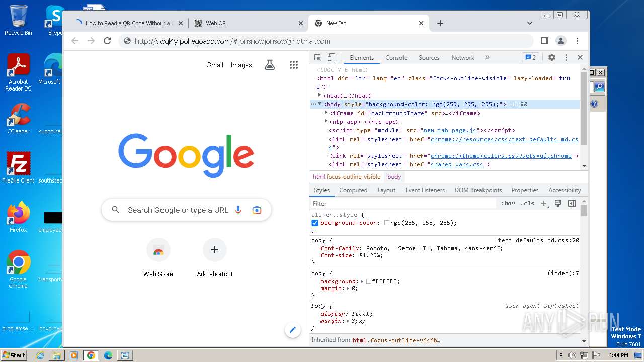Click the inspect element picker icon
The width and height of the screenshot is (644, 362).
coord(317,58)
